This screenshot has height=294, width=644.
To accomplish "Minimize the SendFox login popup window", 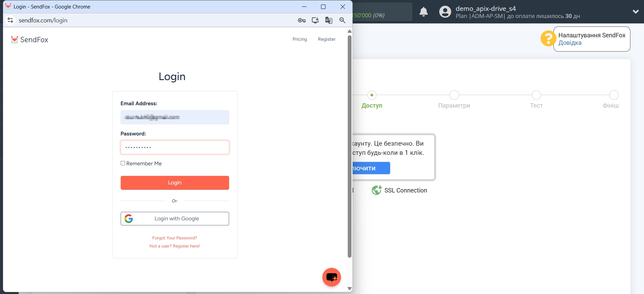I will (304, 6).
